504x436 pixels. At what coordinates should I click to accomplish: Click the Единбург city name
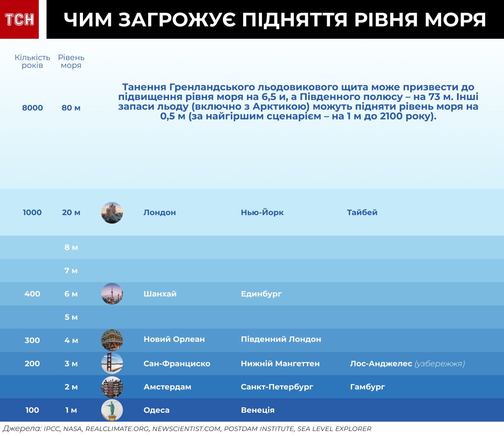261,294
